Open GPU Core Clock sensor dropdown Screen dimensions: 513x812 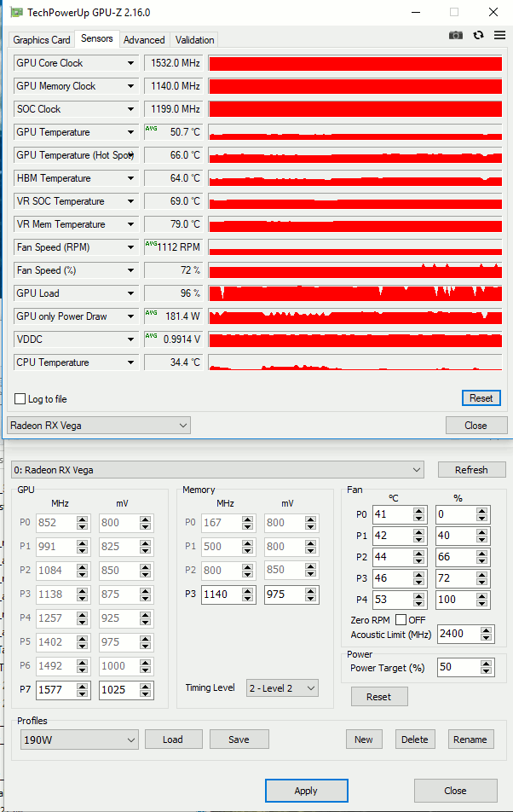click(x=131, y=63)
